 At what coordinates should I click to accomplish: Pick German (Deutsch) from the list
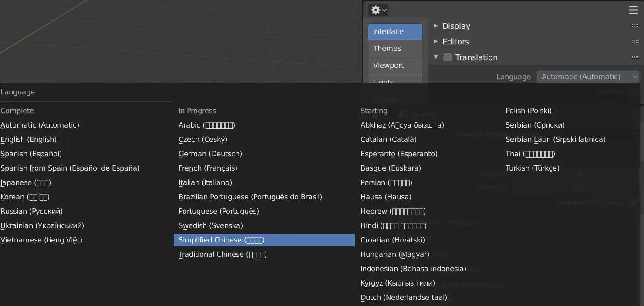[x=210, y=154]
